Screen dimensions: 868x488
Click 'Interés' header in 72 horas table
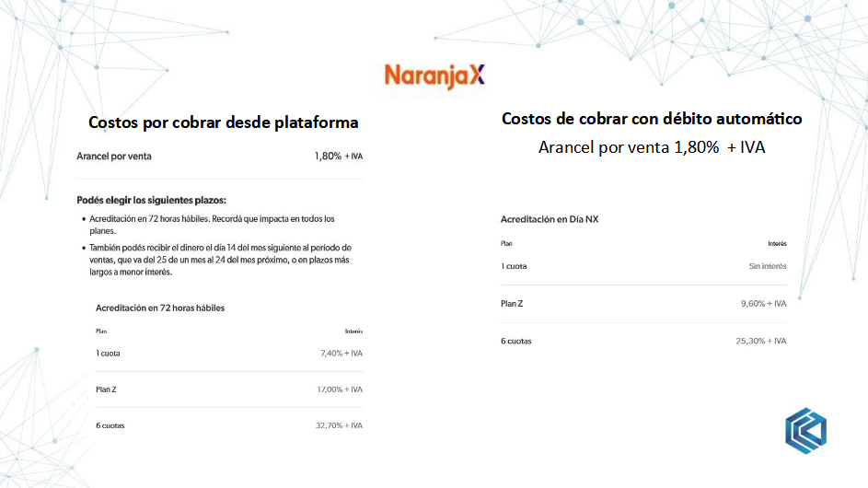[x=353, y=331]
